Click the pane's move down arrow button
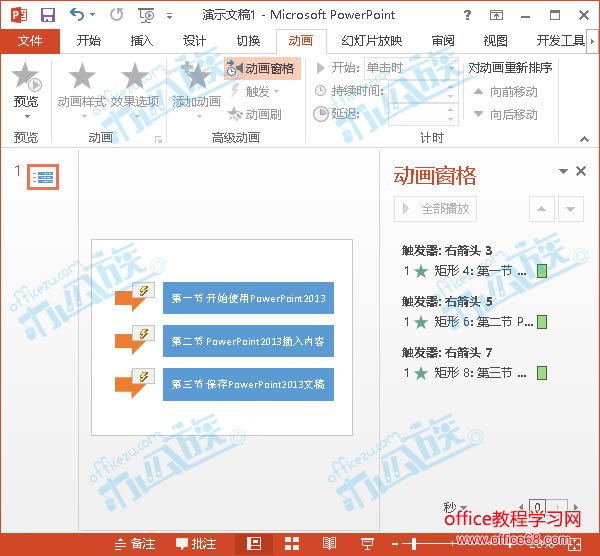Screen dimensions: 600x556 coord(571,209)
